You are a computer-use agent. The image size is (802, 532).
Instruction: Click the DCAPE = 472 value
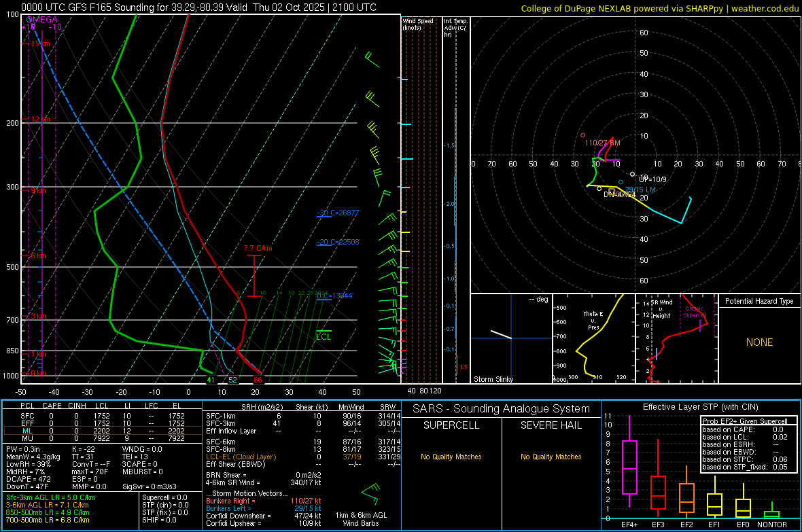pos(28,479)
